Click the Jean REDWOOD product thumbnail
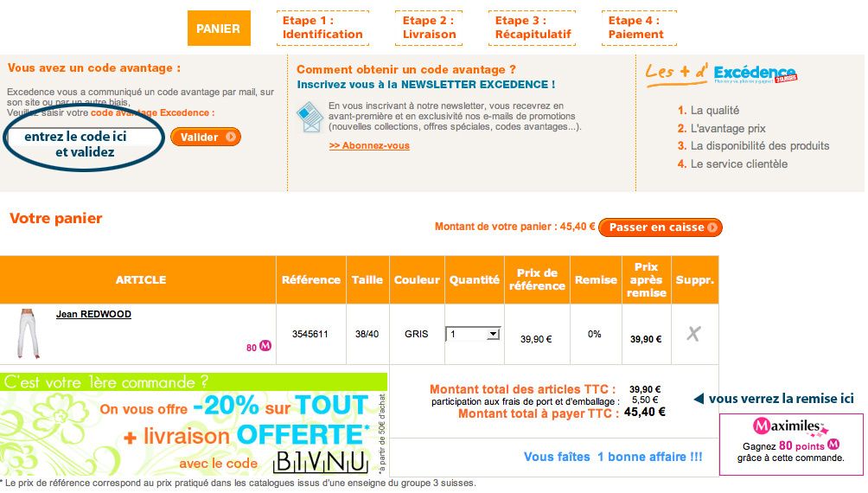The height and width of the screenshot is (493, 868). tap(28, 334)
